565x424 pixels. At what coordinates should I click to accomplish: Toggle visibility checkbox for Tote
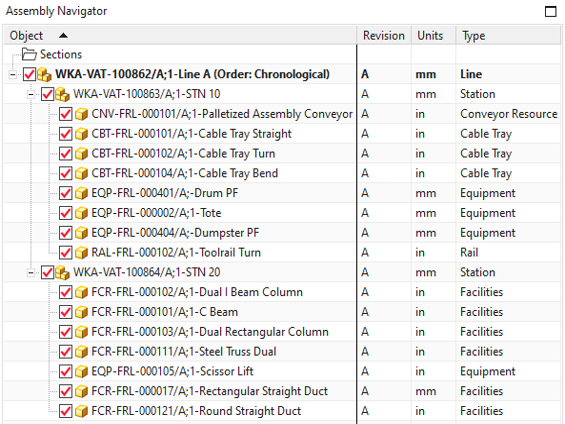pos(65,213)
